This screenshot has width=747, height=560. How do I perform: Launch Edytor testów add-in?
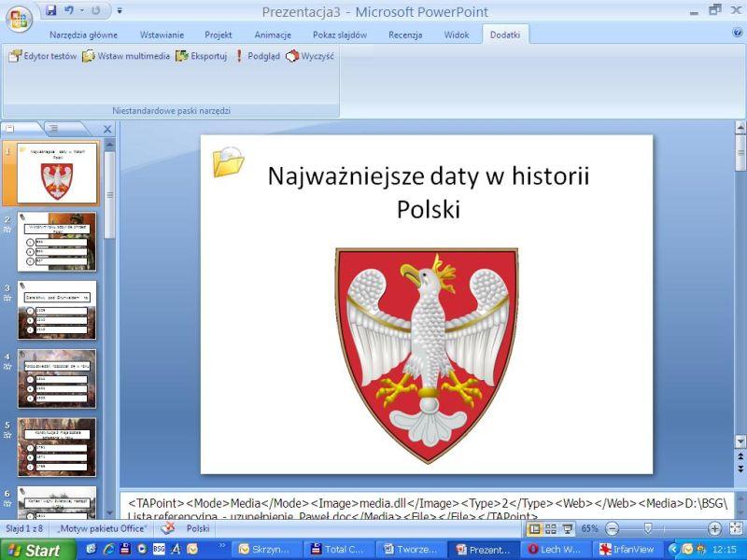pos(43,56)
